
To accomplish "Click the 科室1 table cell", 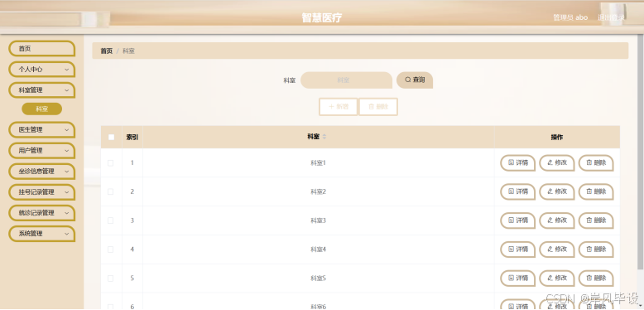I will tap(319, 162).
